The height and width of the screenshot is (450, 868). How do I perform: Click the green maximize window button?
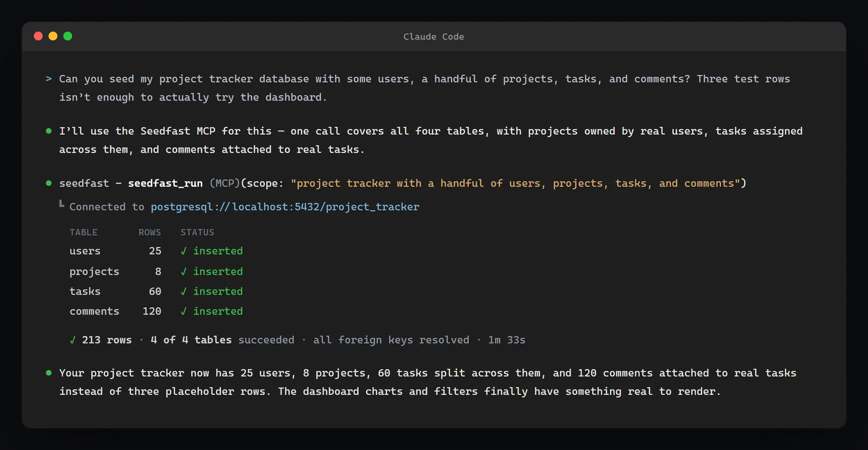(68, 36)
